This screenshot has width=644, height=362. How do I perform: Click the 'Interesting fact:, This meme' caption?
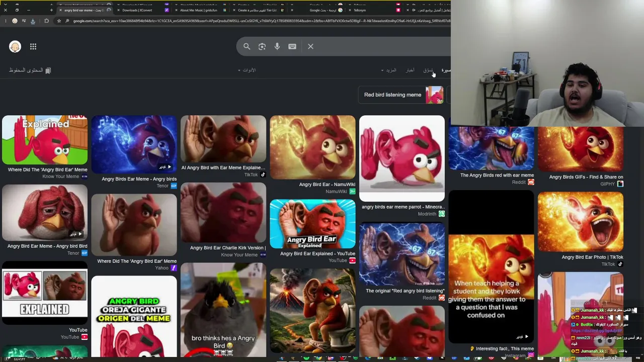(x=501, y=348)
